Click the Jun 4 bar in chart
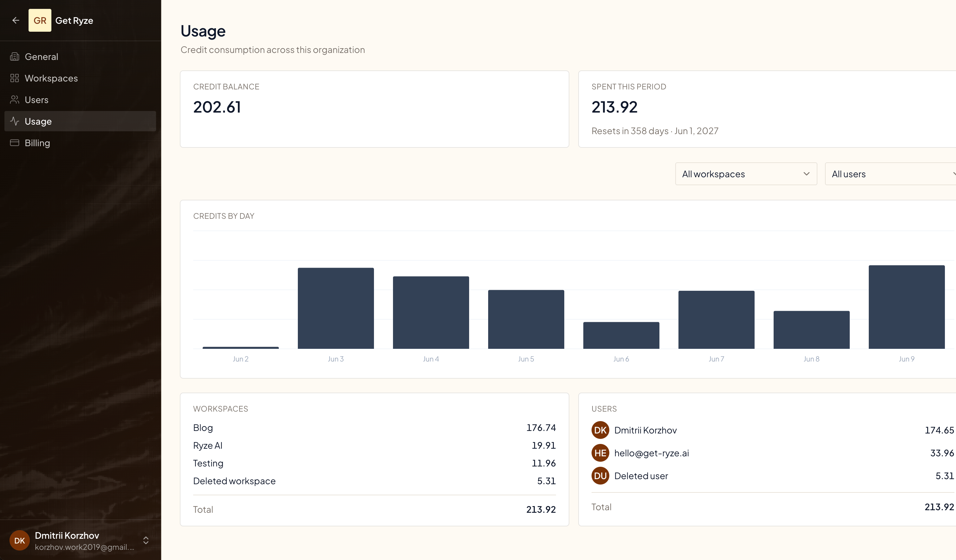This screenshot has height=560, width=956. (431, 312)
